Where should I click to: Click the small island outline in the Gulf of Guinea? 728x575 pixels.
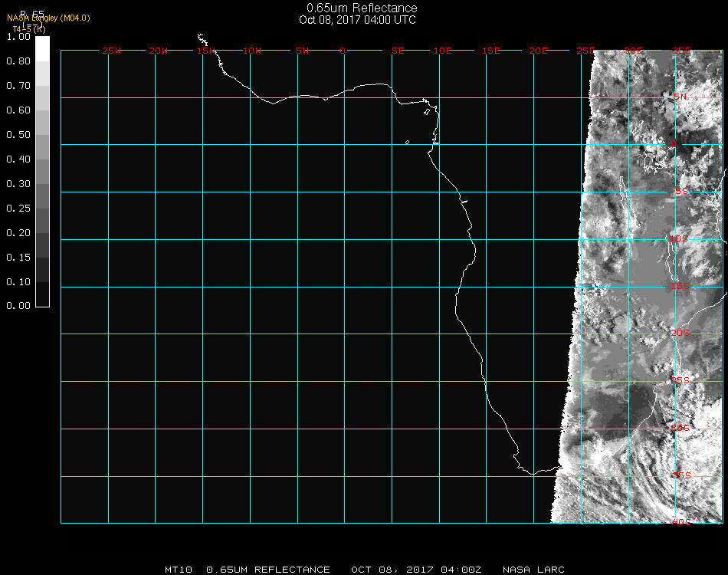coord(407,142)
